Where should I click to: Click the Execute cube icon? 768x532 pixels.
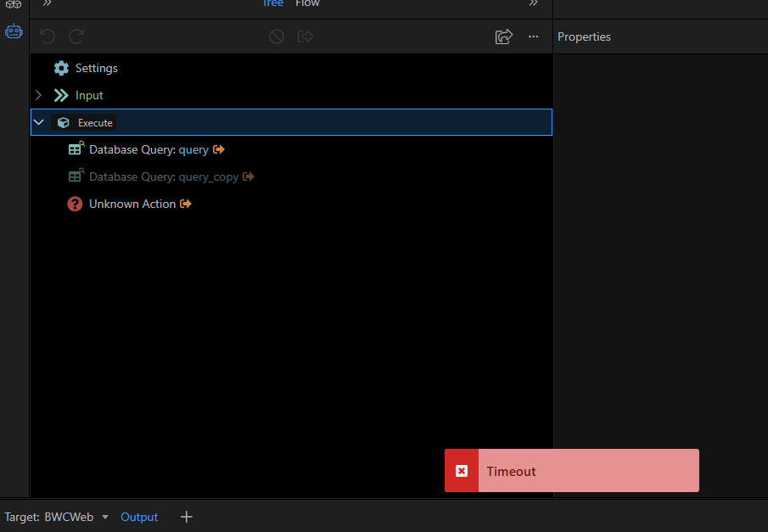click(63, 122)
